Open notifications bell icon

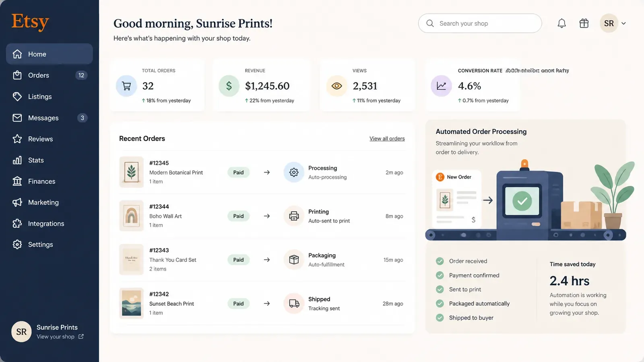pos(561,23)
